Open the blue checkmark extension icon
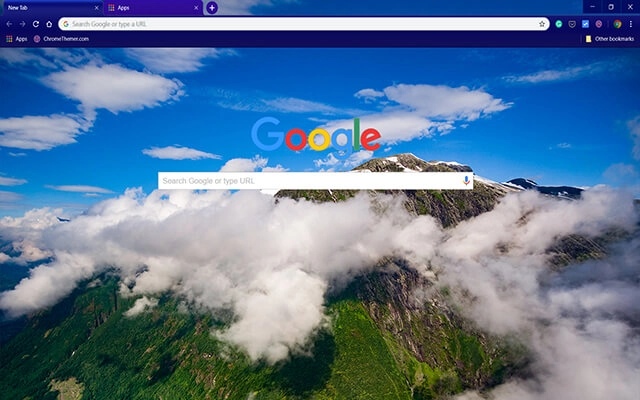640x400 pixels. tap(585, 24)
